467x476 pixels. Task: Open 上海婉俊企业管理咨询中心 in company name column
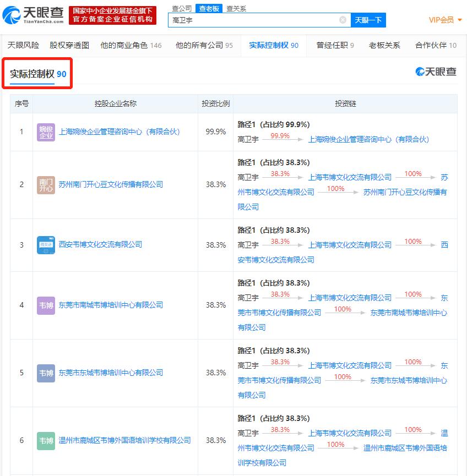click(119, 132)
